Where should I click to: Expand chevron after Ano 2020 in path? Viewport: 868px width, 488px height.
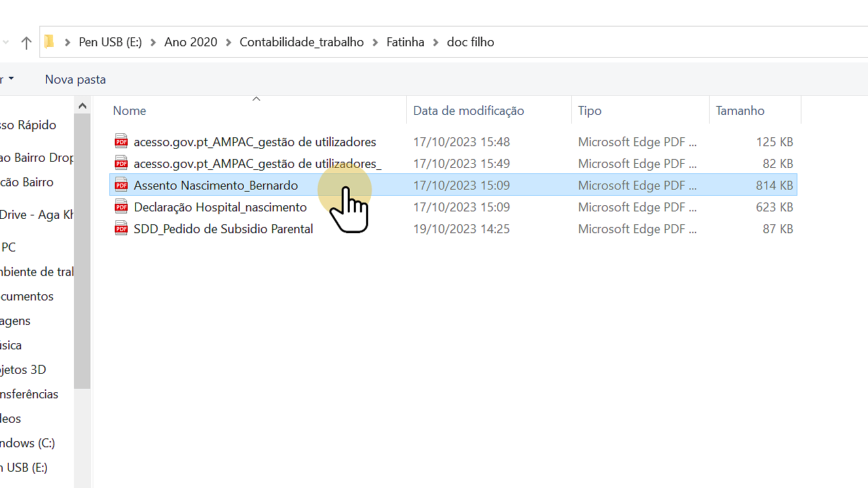click(x=229, y=42)
